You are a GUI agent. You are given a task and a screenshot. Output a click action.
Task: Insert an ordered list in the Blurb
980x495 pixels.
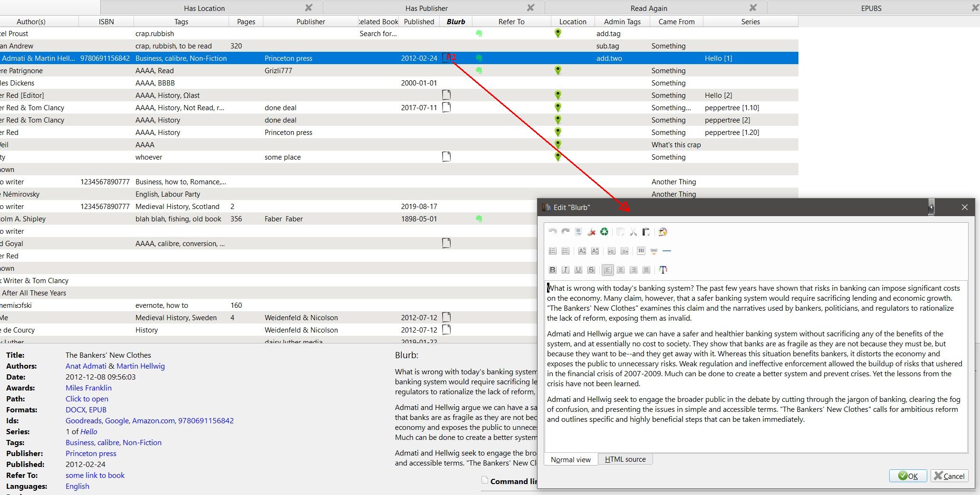(x=552, y=251)
